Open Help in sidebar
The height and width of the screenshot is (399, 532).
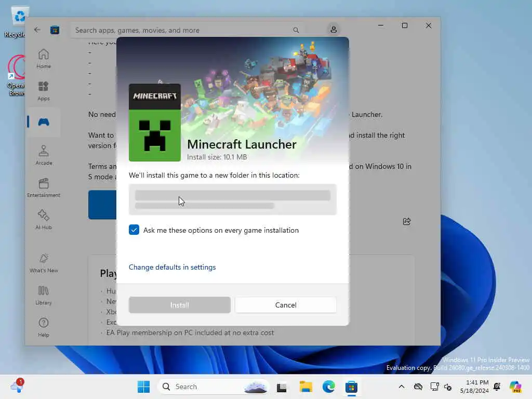click(x=44, y=327)
